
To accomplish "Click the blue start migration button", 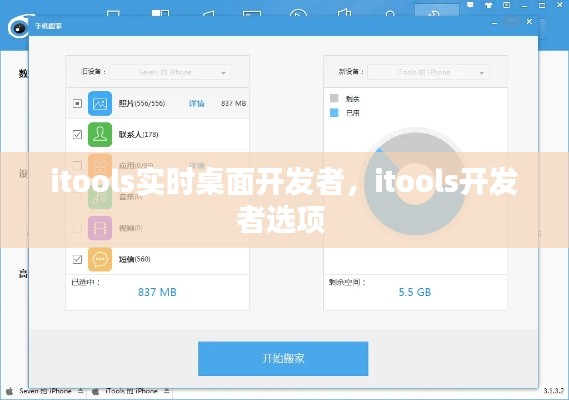I will (x=283, y=359).
